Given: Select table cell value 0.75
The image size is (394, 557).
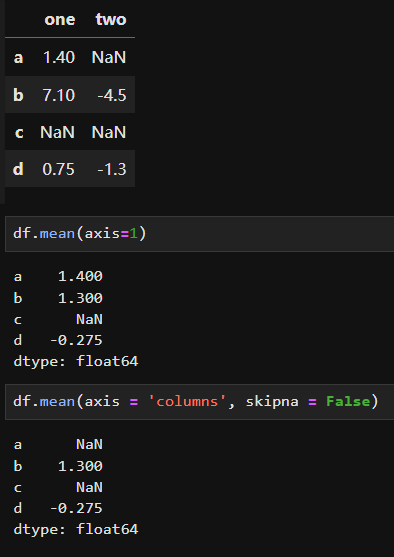Looking at the screenshot, I should [59, 169].
